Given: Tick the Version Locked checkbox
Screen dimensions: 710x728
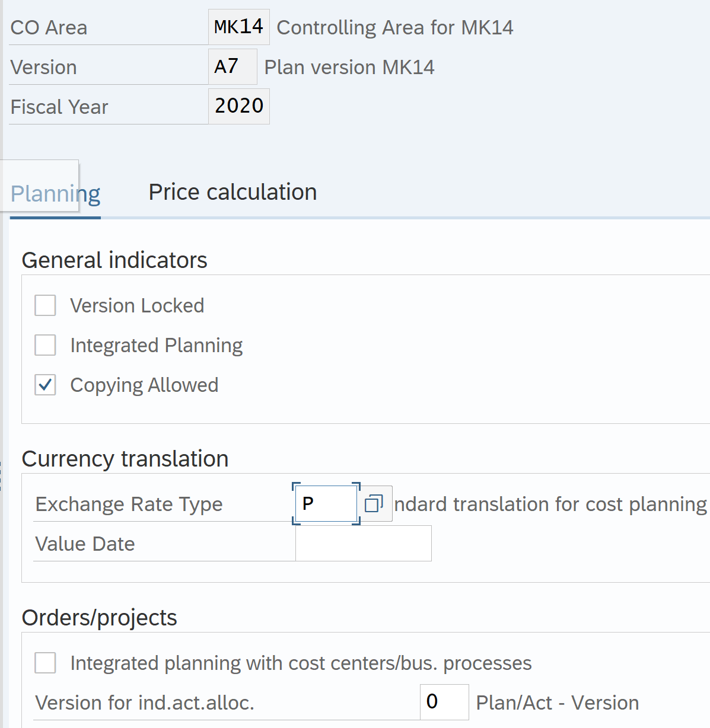Looking at the screenshot, I should [x=45, y=306].
